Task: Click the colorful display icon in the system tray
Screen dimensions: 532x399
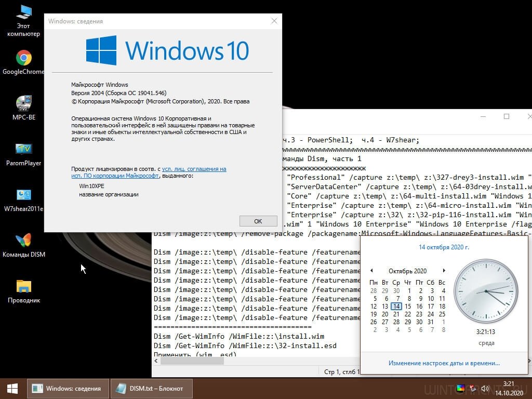Action: 460,388
